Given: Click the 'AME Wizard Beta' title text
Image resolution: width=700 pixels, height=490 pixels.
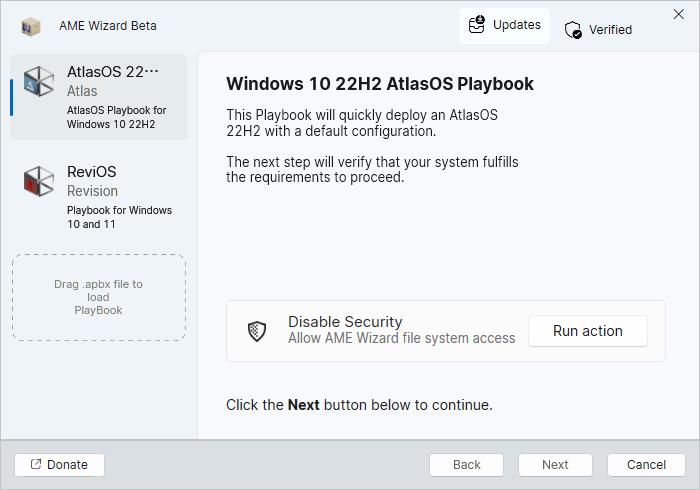Looking at the screenshot, I should point(108,26).
